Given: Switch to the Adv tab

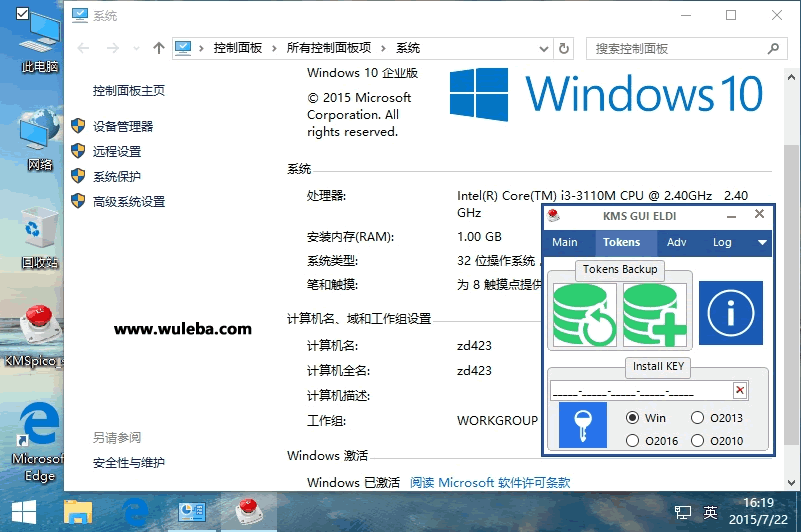Looking at the screenshot, I should 677,242.
